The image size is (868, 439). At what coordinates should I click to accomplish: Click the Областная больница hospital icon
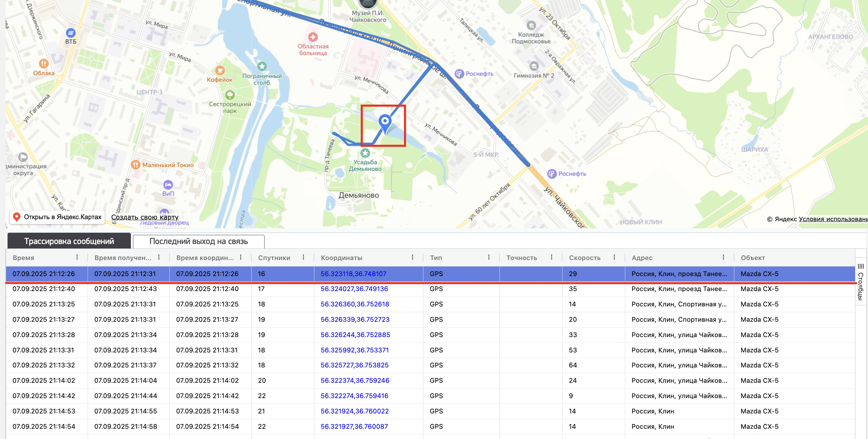313,37
